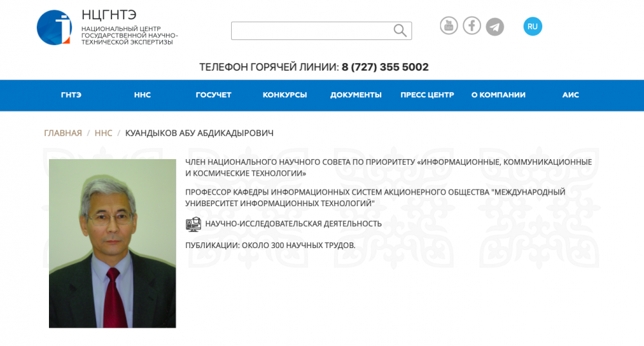Go to ННС breadcrumb link
This screenshot has width=644, height=346.
[104, 133]
